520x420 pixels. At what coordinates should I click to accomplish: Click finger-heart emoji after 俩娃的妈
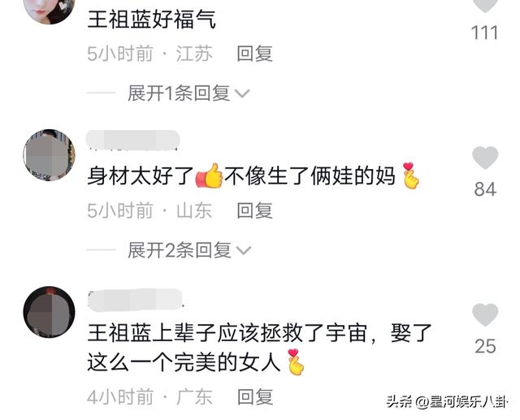click(410, 175)
